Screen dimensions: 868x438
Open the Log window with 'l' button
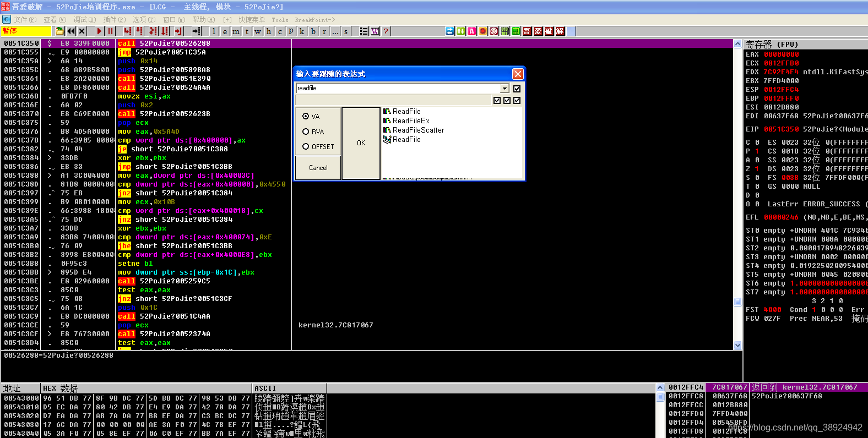click(x=214, y=31)
